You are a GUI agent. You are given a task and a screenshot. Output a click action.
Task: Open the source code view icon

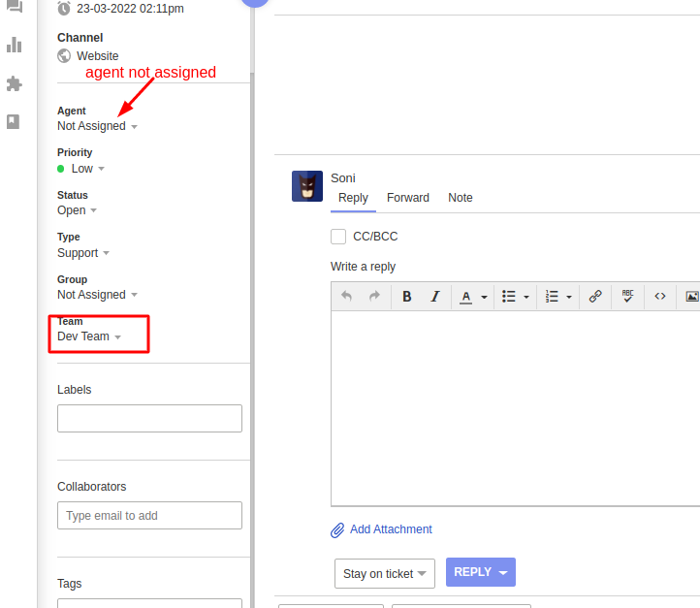(660, 296)
